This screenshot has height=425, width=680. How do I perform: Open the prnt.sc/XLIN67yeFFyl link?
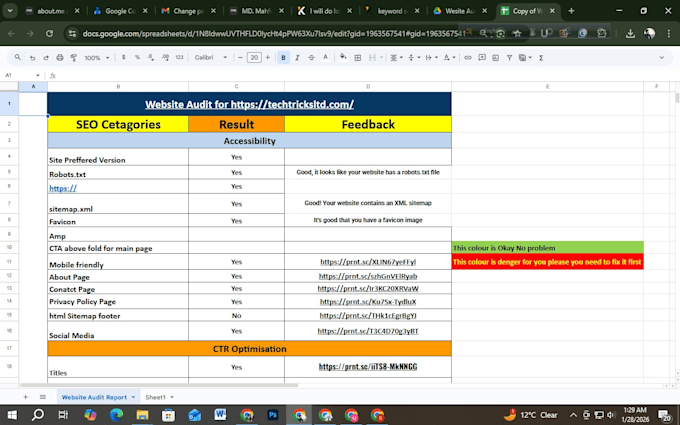[368, 262]
